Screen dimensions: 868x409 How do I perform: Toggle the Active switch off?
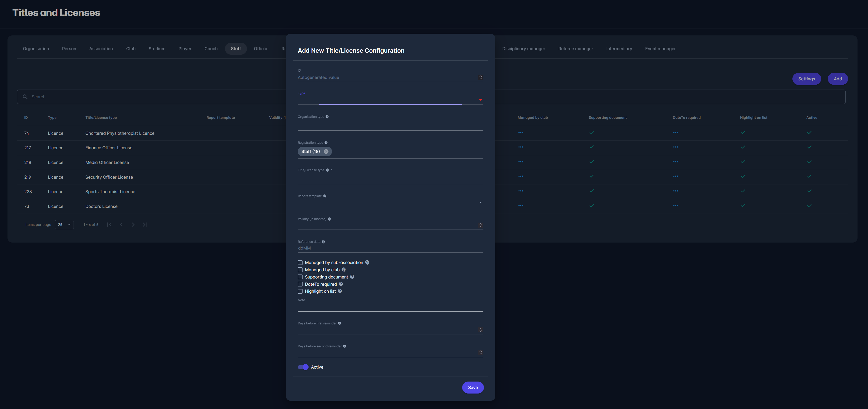point(303,367)
